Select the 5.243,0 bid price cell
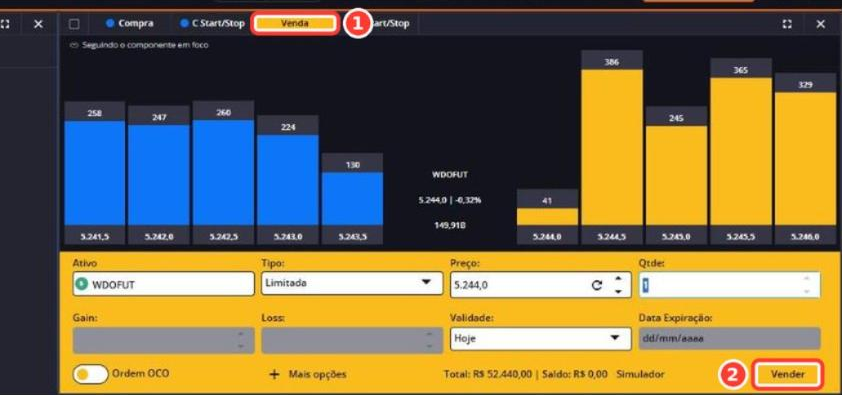This screenshot has width=842, height=395. pos(288,236)
